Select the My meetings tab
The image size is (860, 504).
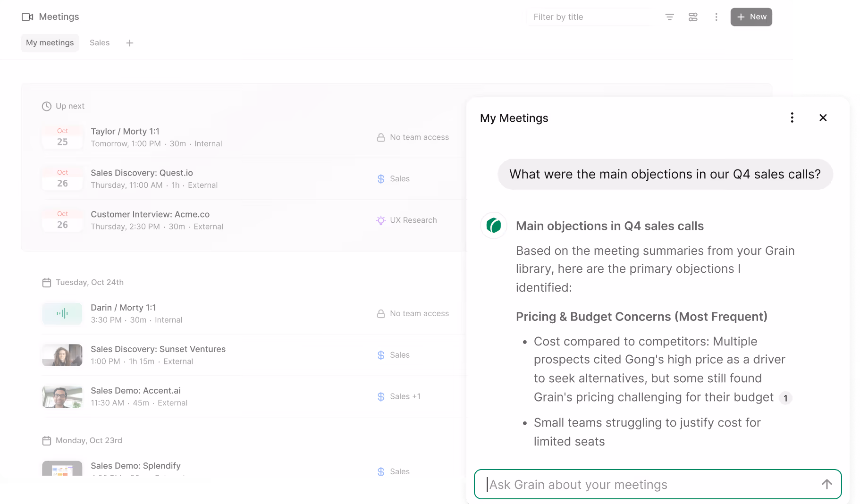click(50, 42)
